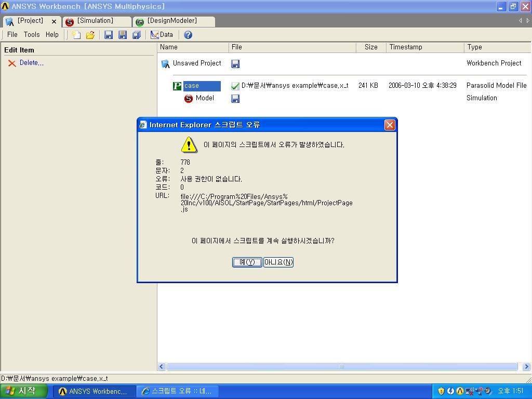Close the Project tab with the x

(54, 21)
